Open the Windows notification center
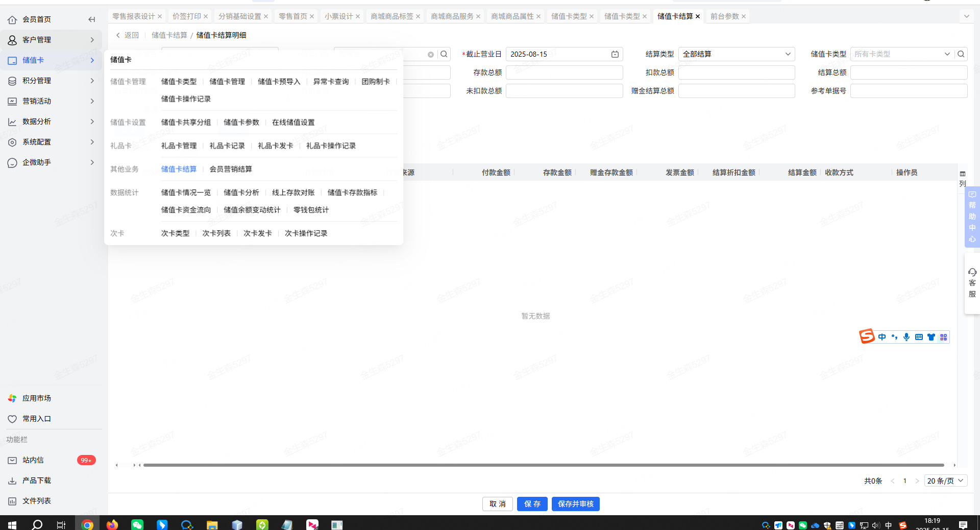980x530 pixels. [963, 525]
